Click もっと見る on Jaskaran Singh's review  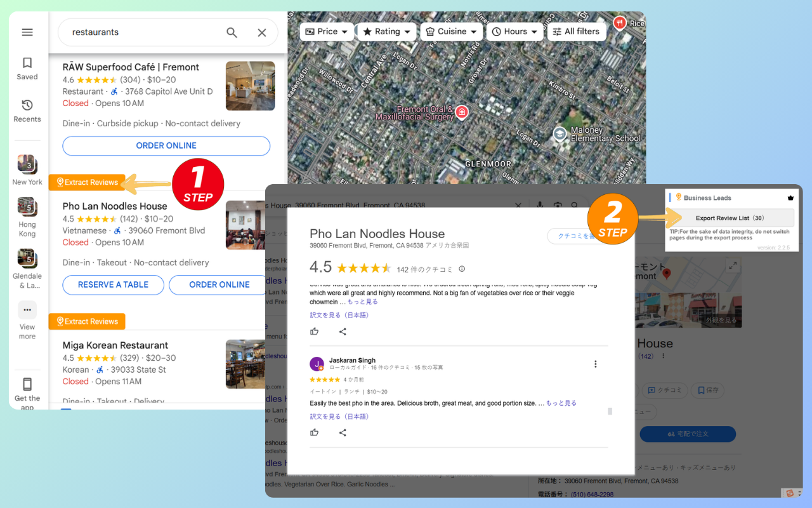point(561,403)
